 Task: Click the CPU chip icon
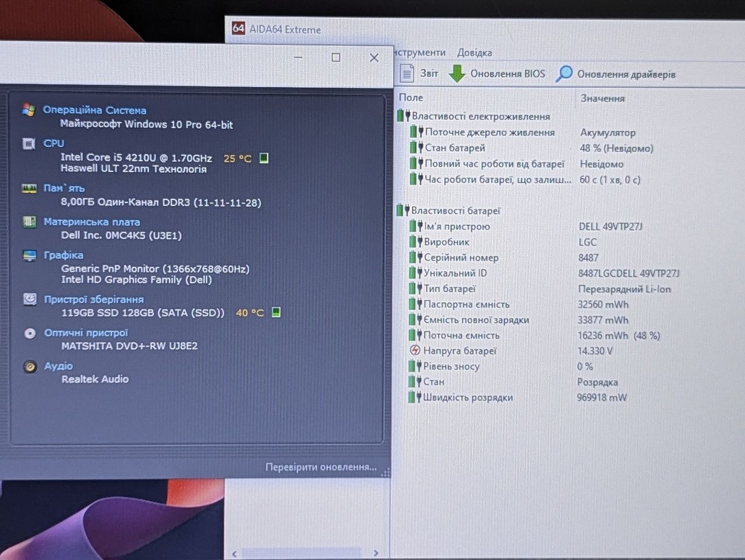[x=29, y=143]
